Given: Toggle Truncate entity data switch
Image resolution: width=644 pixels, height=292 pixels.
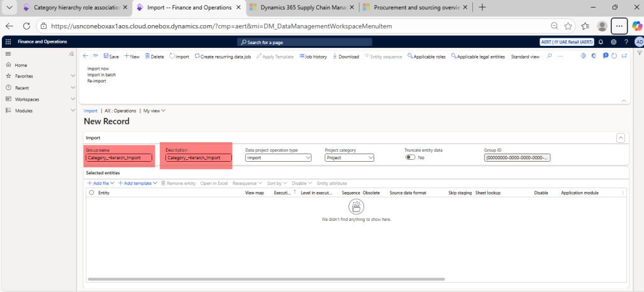Looking at the screenshot, I should point(411,158).
